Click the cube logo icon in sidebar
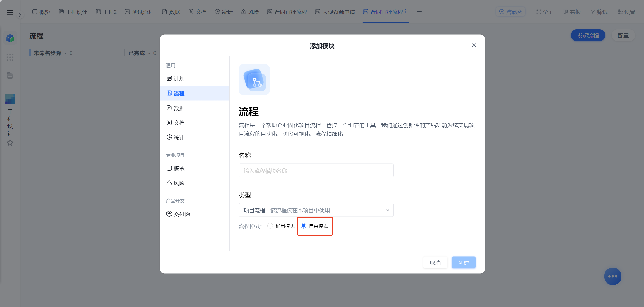Screen dimensions: 644x307 coord(10,38)
